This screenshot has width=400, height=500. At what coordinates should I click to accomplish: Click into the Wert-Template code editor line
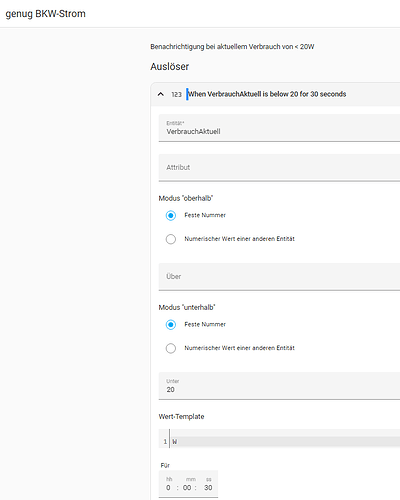[285, 442]
